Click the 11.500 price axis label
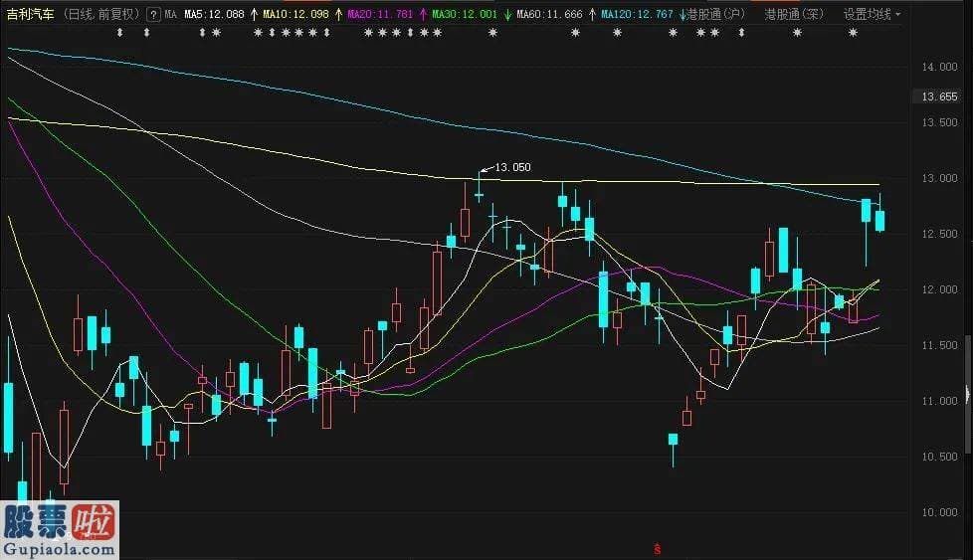 tap(939, 345)
